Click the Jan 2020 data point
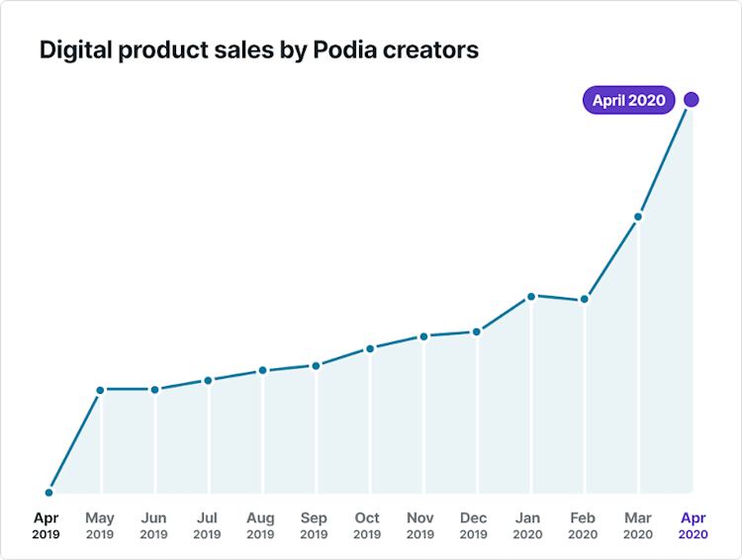This screenshot has height=560, width=742. click(531, 297)
